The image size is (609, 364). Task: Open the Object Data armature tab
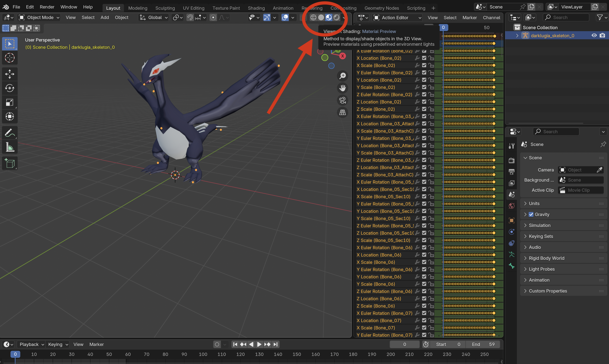click(512, 254)
